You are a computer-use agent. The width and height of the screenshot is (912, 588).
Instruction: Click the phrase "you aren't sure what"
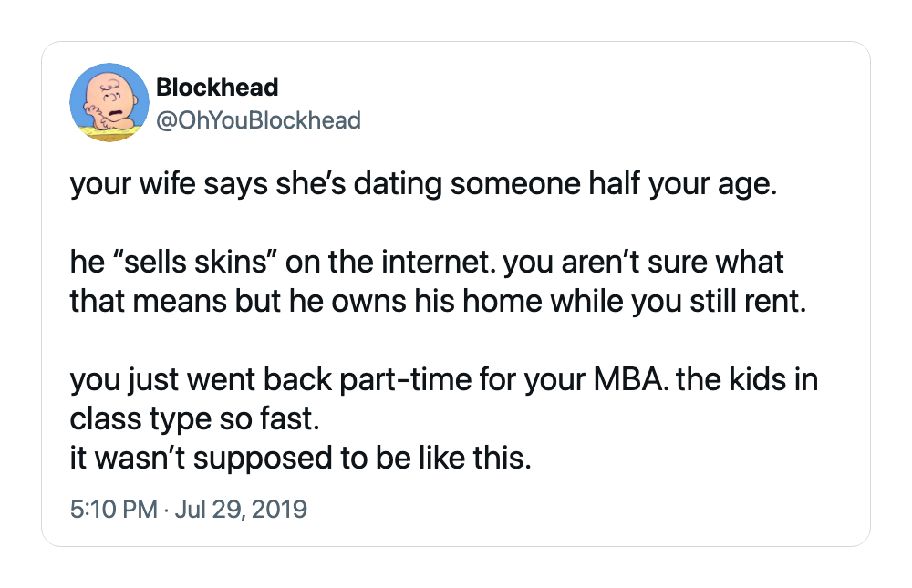pyautogui.click(x=643, y=262)
